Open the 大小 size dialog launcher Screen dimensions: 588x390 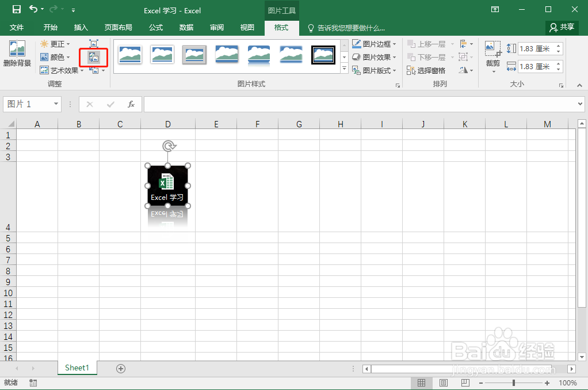(561, 86)
